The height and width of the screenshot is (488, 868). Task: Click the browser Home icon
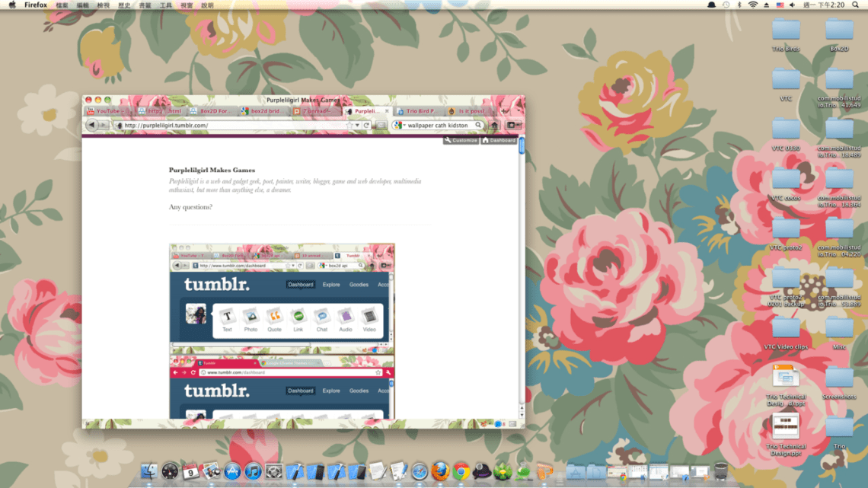tap(494, 126)
